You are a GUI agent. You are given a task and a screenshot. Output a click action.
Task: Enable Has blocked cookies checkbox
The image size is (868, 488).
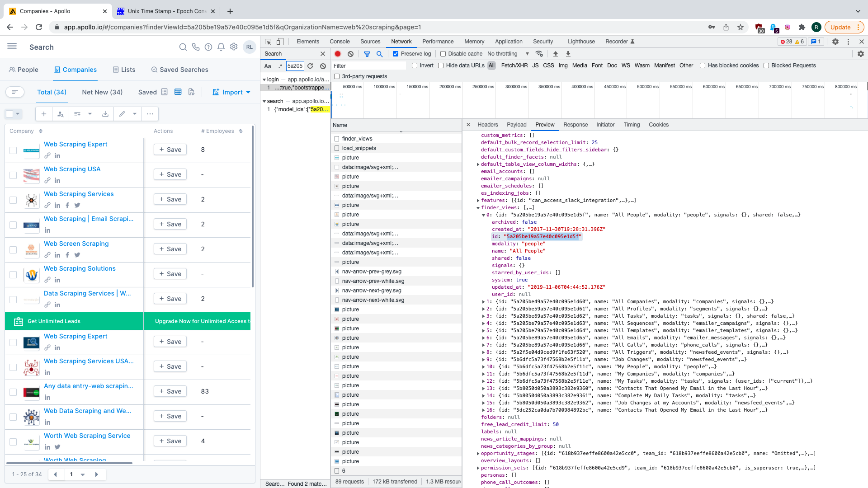pyautogui.click(x=703, y=66)
